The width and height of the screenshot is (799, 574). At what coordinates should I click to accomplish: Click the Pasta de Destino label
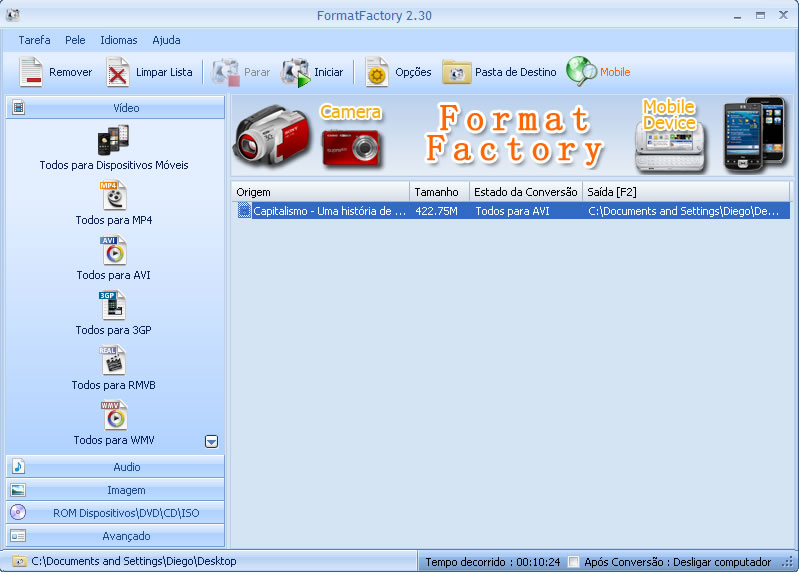tap(516, 72)
